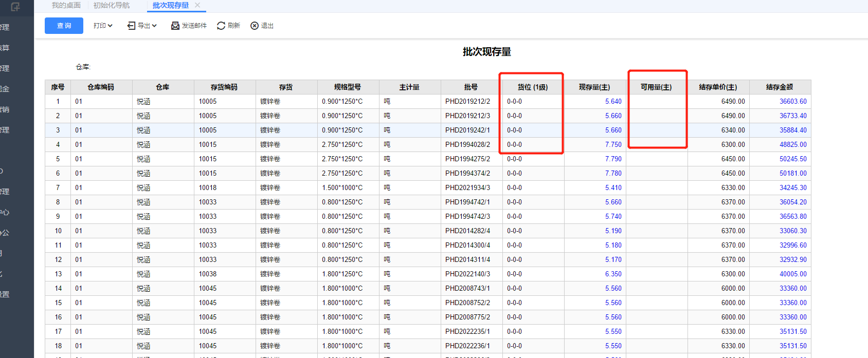Open the 打印 dropdown

103,26
